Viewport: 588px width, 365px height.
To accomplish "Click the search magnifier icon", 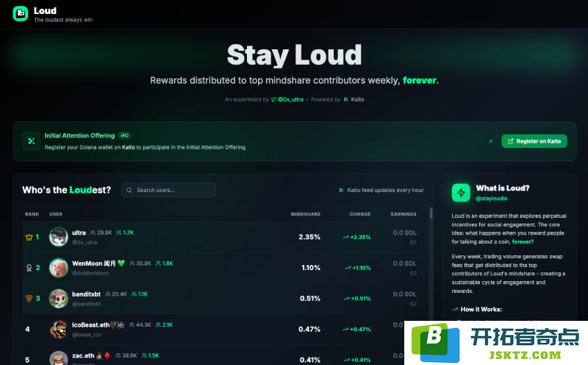I will [x=129, y=190].
